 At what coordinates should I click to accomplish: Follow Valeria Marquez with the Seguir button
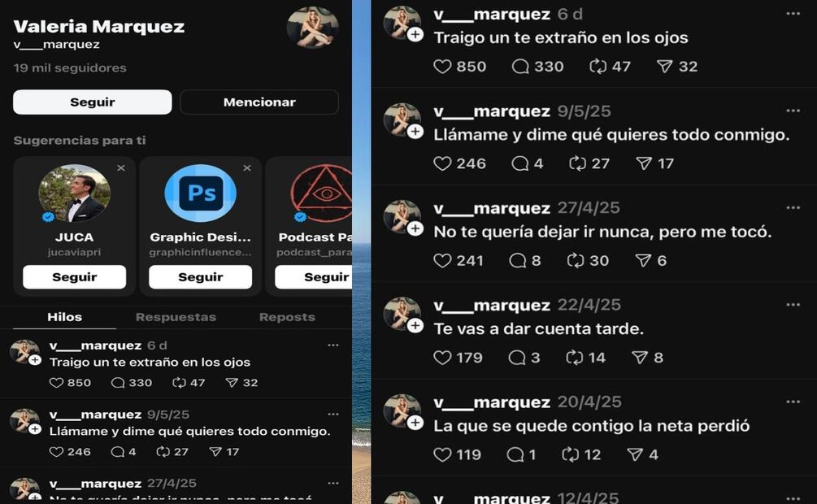[92, 102]
